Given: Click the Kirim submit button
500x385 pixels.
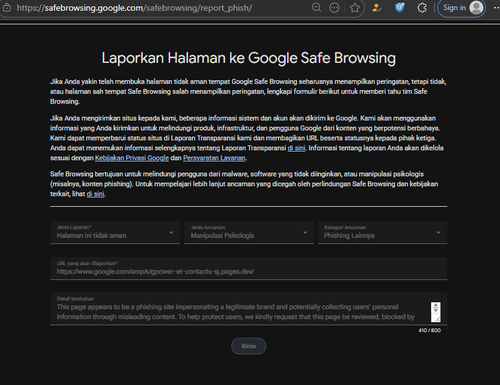Looking at the screenshot, I should (x=249, y=346).
